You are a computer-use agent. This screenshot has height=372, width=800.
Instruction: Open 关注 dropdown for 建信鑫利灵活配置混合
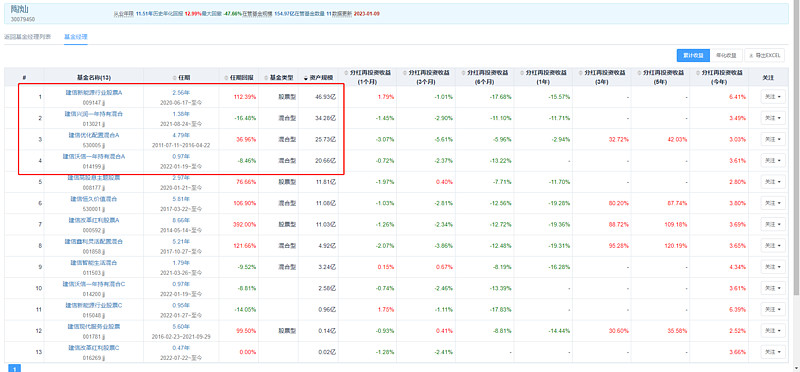773,245
